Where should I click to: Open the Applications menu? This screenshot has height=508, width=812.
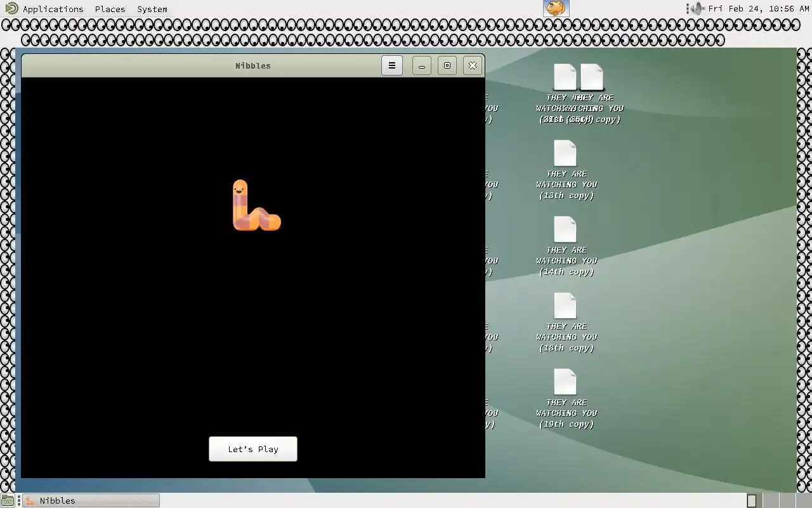point(53,9)
